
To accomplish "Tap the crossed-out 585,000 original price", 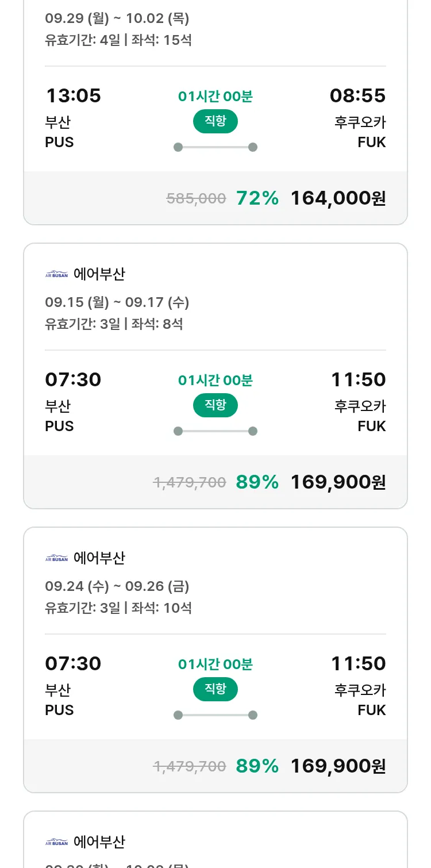I will pos(196,199).
